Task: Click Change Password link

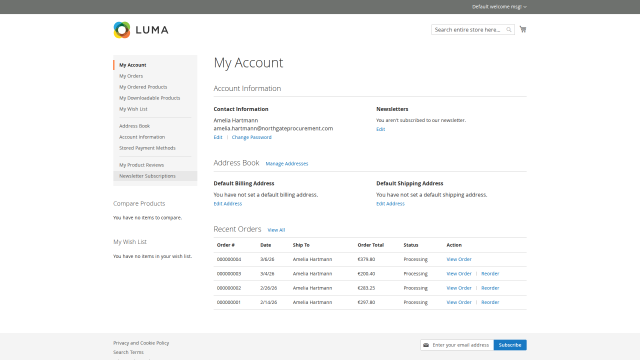Action: coord(251,137)
